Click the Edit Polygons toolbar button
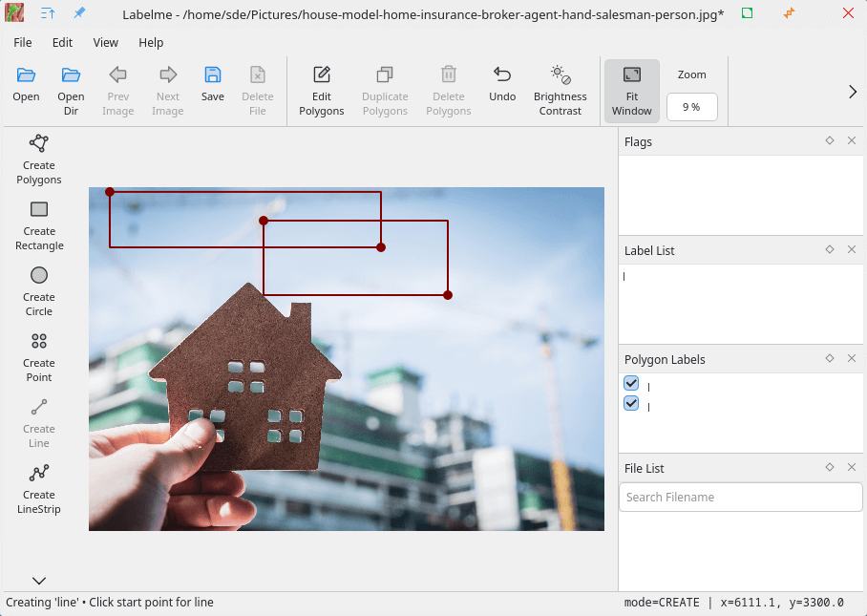867x616 pixels. [x=321, y=91]
